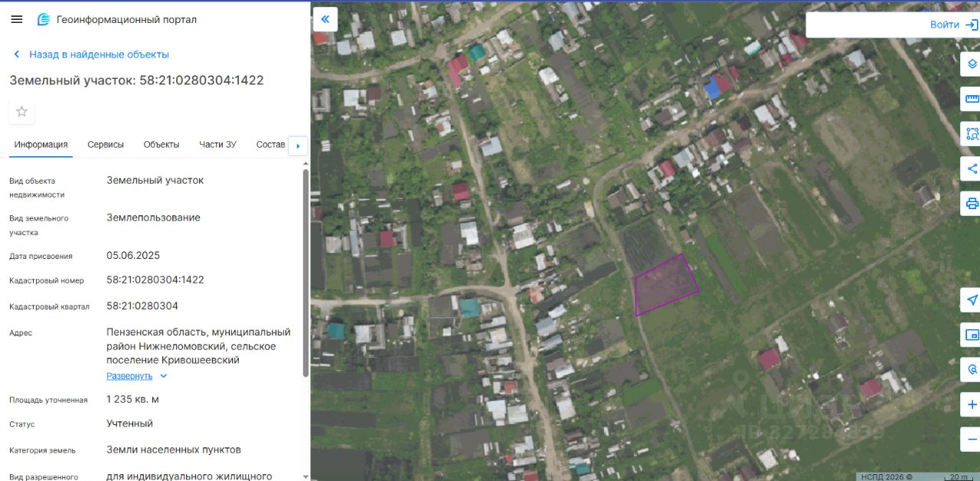Screen dimensions: 980x481
Task: Click the status value Учтенный
Action: 129,424
